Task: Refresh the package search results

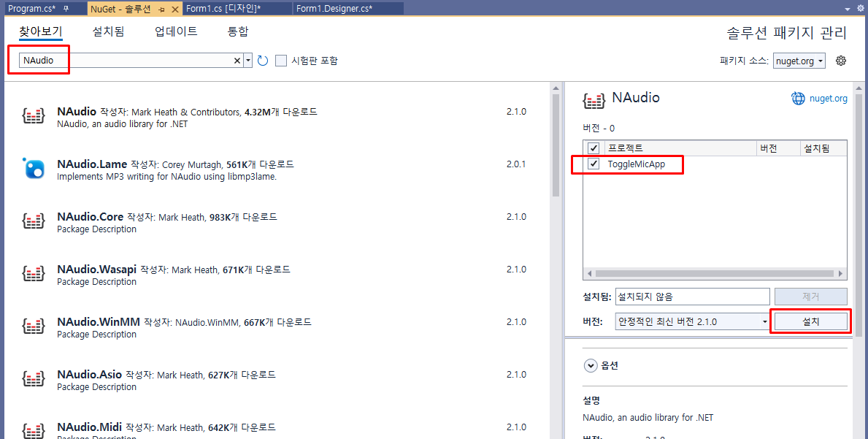Action: (x=263, y=61)
